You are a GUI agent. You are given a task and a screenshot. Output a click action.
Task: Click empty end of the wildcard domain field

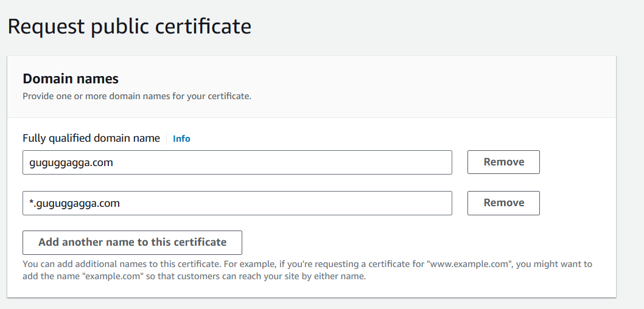[x=365, y=203]
